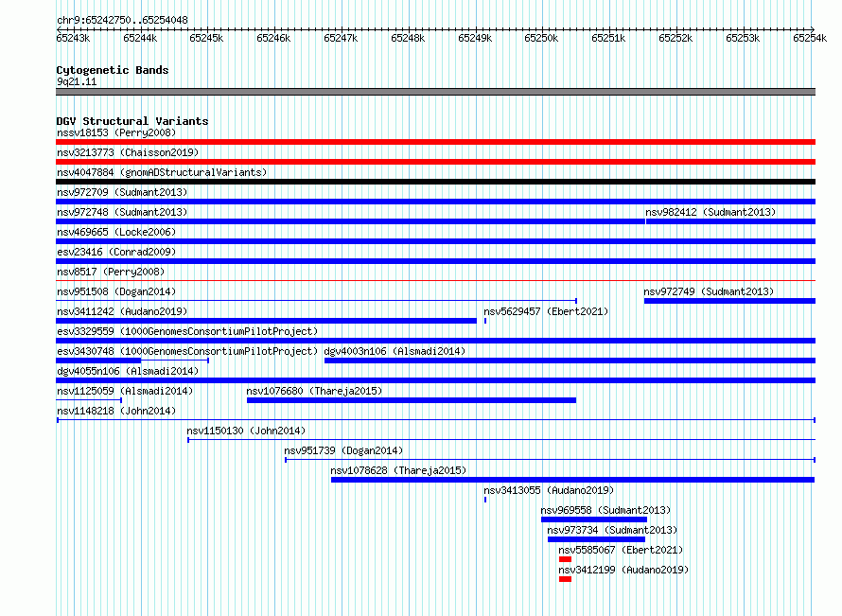This screenshot has width=842, height=616.
Task: Click nsv951508 (Dogan2014) label
Action: tap(116, 291)
